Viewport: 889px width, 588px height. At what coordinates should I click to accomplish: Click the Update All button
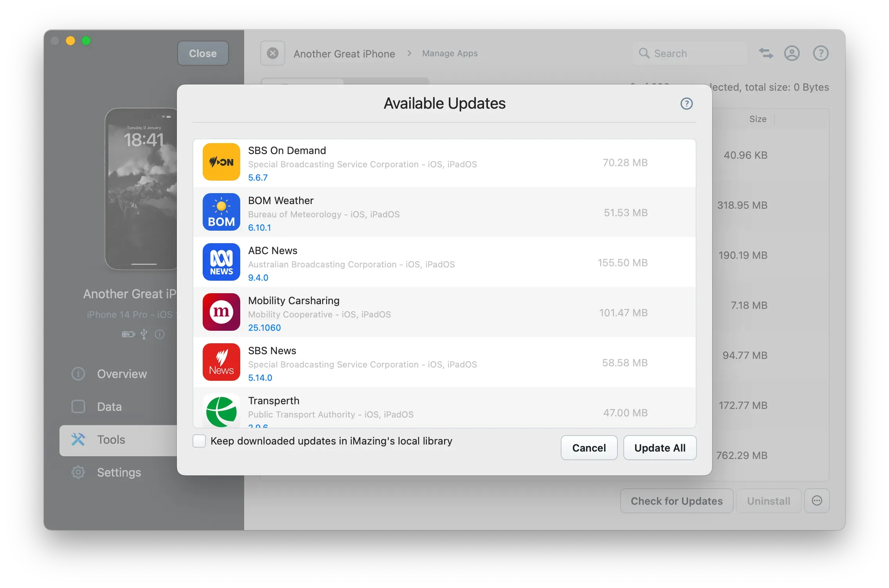(659, 448)
